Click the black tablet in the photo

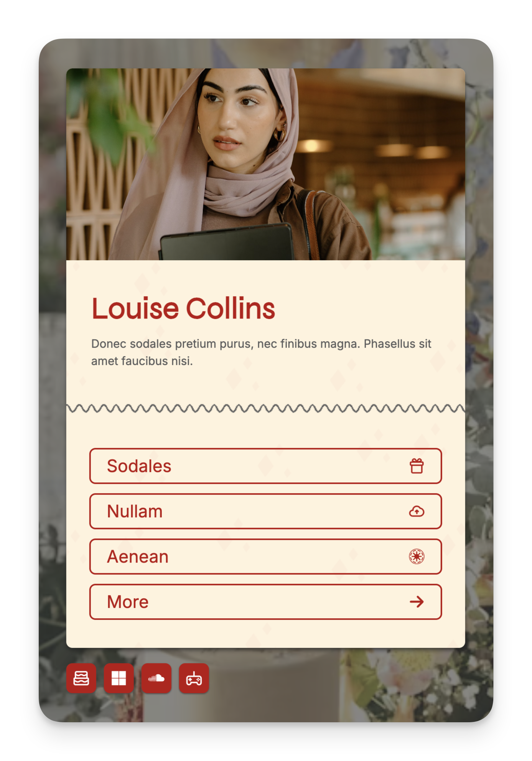tap(226, 243)
